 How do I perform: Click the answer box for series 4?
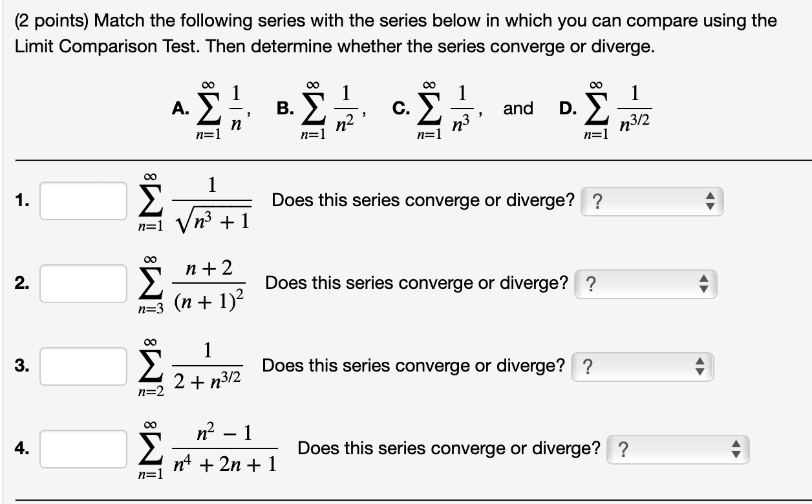(83, 447)
